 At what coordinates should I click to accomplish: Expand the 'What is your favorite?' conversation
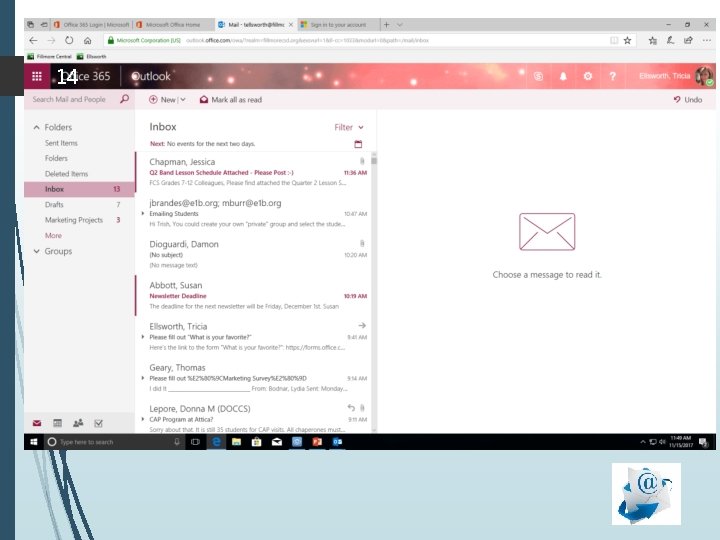(x=143, y=337)
